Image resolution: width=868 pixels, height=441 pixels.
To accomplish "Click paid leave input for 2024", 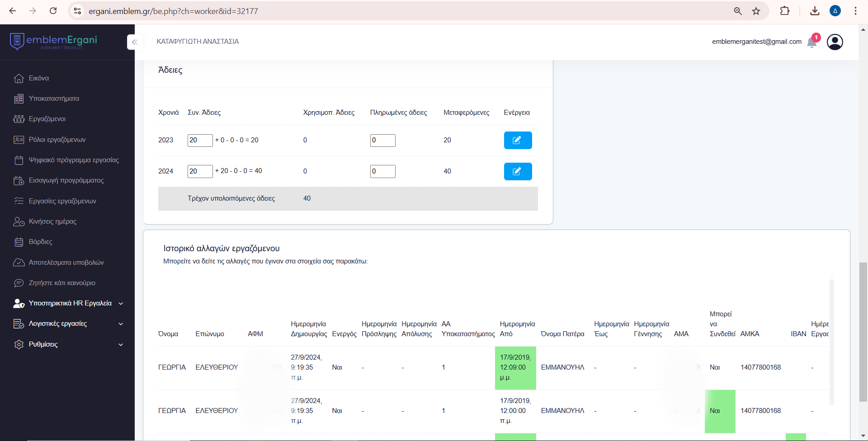I will pos(382,171).
